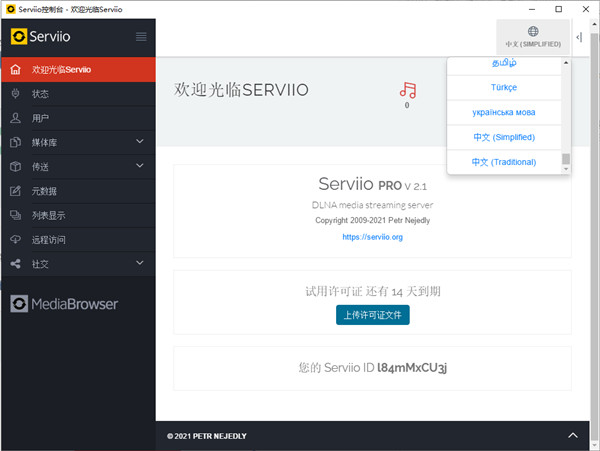The width and height of the screenshot is (600, 451).
Task: Select 欢迎光临Serviio in the sidebar
Action: point(62,70)
